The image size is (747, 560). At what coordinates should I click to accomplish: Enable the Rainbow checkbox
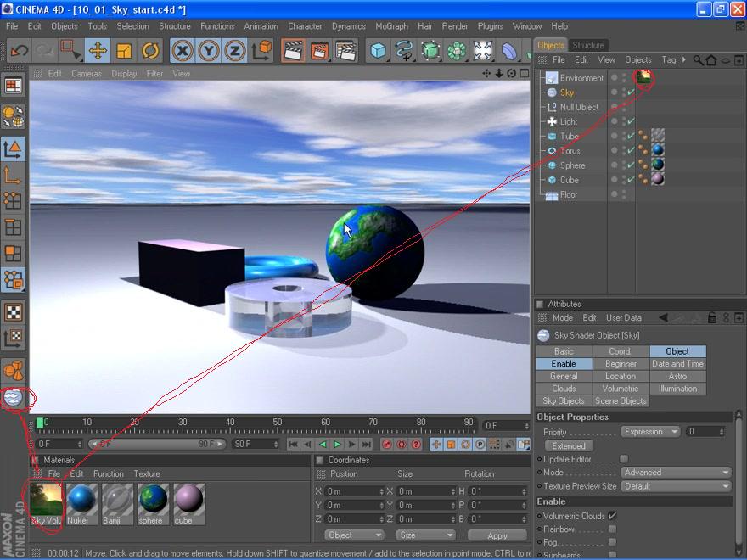point(612,529)
